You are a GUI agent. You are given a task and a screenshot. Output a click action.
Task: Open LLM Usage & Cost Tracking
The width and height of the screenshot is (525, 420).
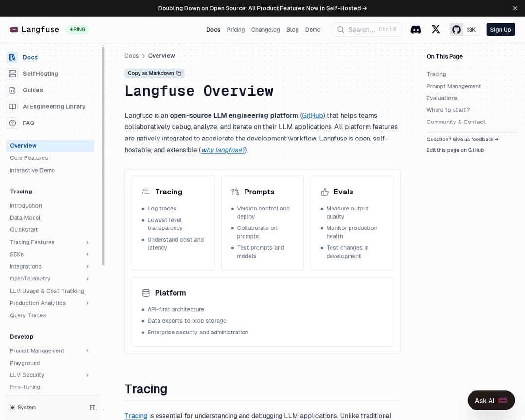[47, 291]
